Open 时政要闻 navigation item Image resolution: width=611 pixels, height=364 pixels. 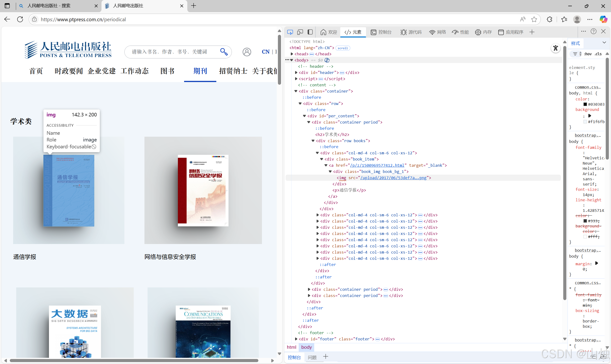coord(69,71)
